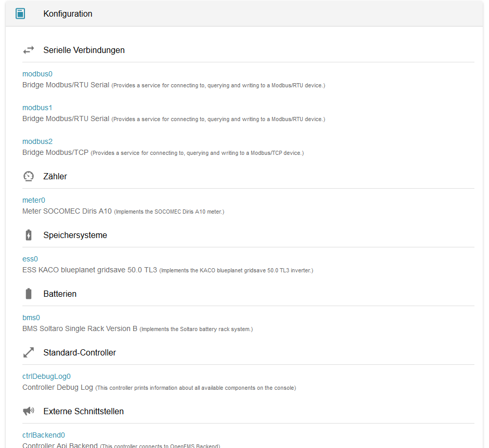Open the meter0 configuration link

click(34, 200)
